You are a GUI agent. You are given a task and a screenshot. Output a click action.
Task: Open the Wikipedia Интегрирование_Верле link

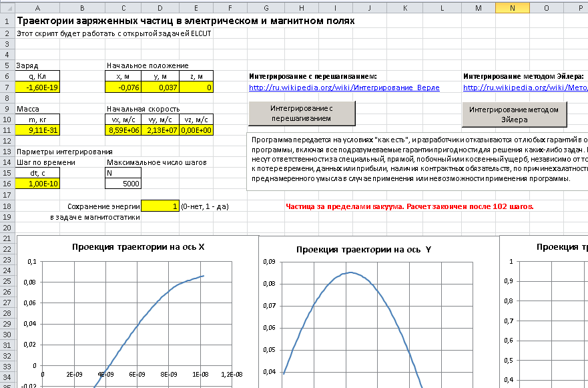[344, 87]
